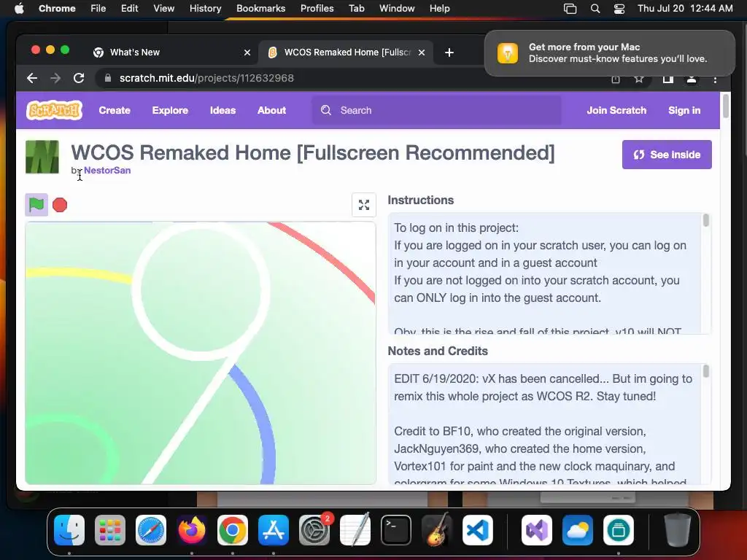Launch Firefox from the Dock
The width and height of the screenshot is (747, 560).
click(192, 530)
